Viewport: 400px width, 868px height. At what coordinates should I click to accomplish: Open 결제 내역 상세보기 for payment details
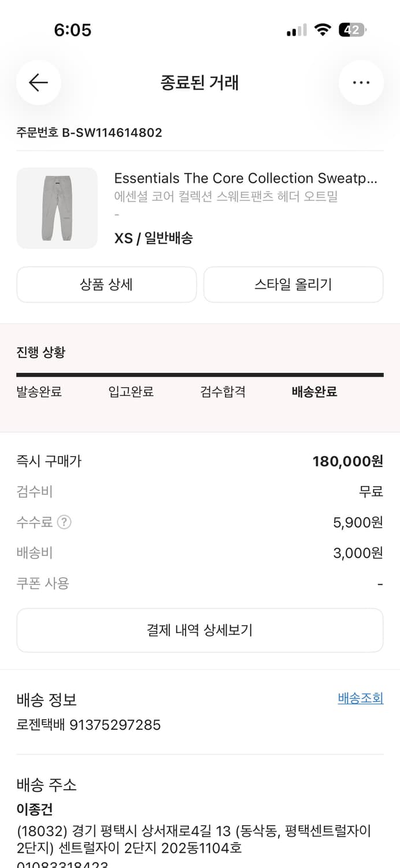tap(200, 630)
